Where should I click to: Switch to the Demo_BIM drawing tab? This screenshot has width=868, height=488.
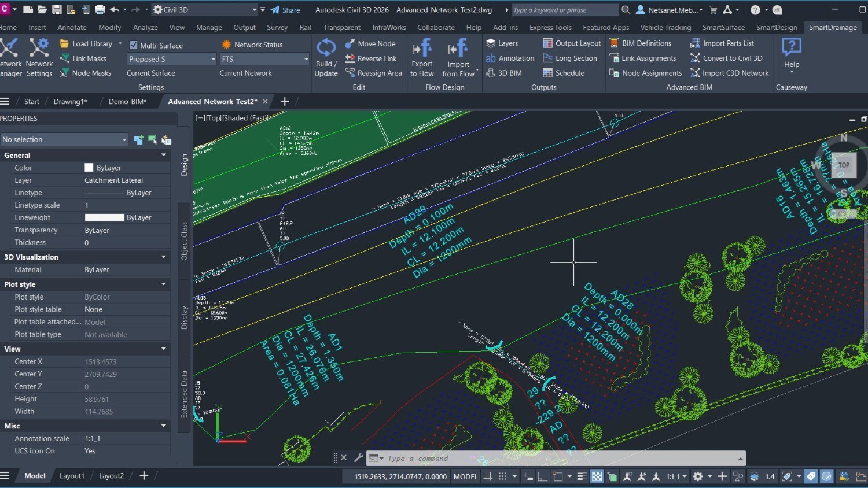point(127,102)
